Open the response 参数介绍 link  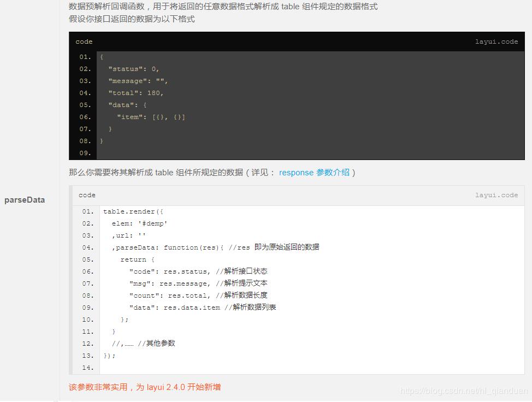pyautogui.click(x=314, y=173)
